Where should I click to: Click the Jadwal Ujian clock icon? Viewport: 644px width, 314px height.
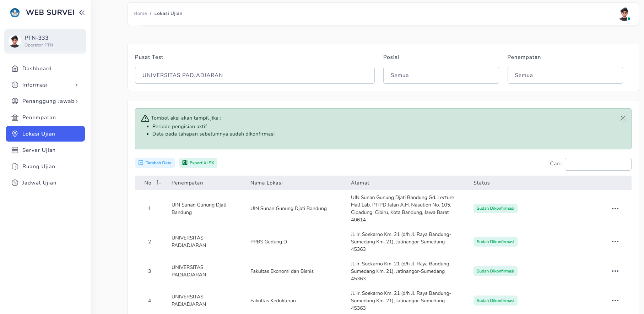point(15,183)
